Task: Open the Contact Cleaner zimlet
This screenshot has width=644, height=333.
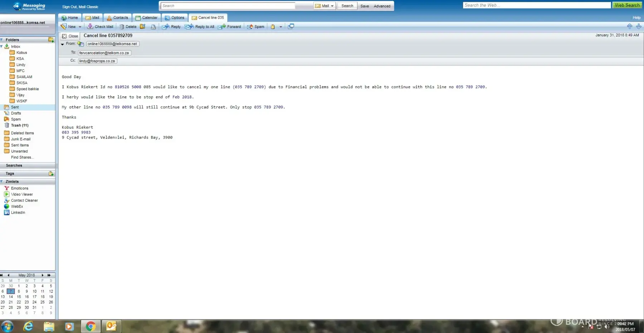Action: [24, 201]
